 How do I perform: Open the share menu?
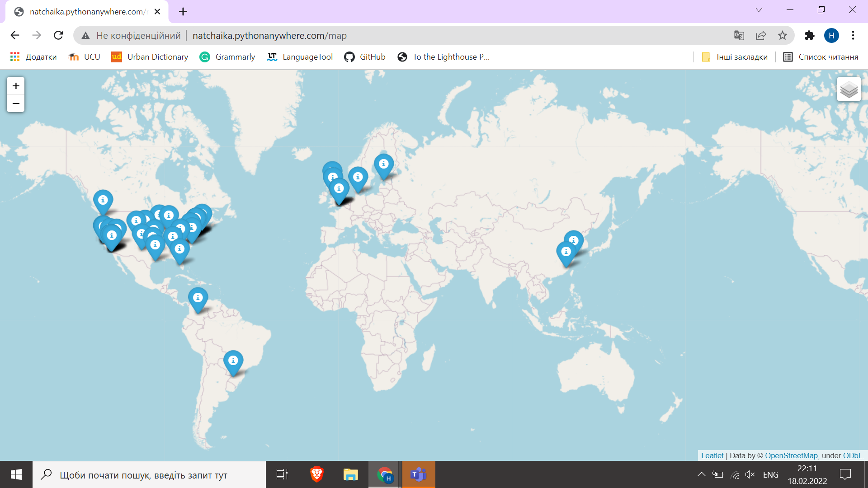[761, 35]
